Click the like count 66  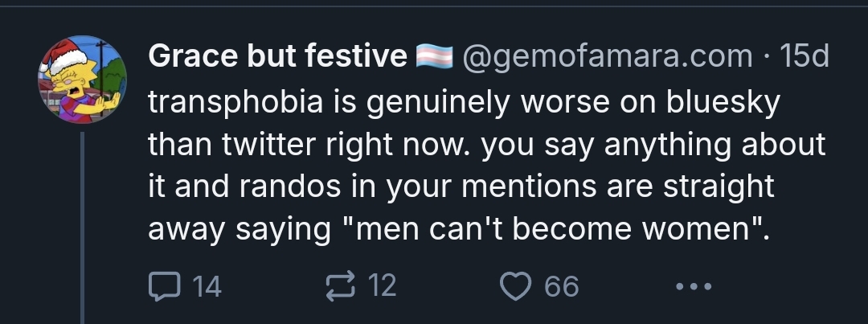(x=561, y=286)
